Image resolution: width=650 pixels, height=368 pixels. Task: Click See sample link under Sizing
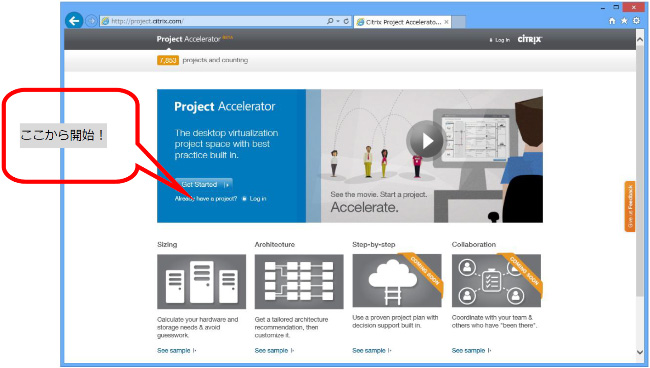click(177, 351)
